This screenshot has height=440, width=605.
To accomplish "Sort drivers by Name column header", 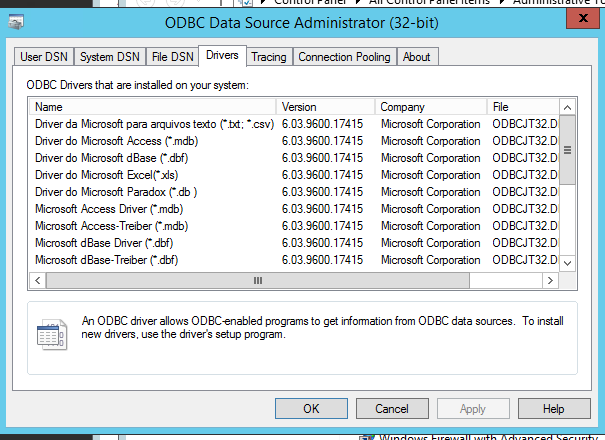I will (x=152, y=107).
